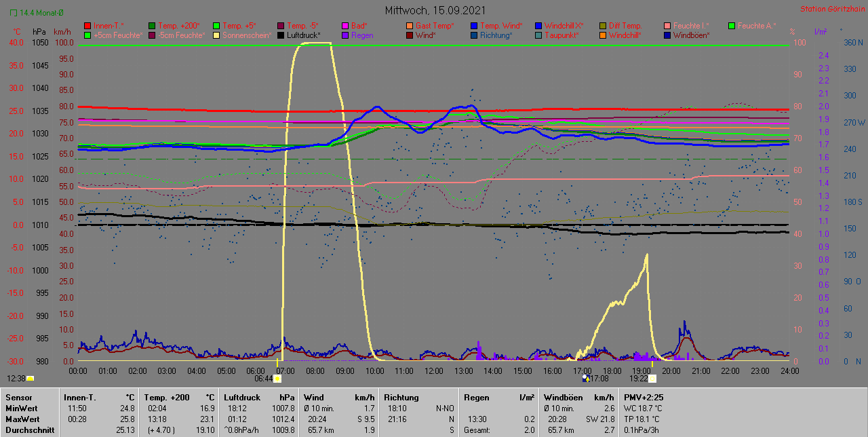Click the % axis unit header
The image size is (868, 437).
click(792, 32)
